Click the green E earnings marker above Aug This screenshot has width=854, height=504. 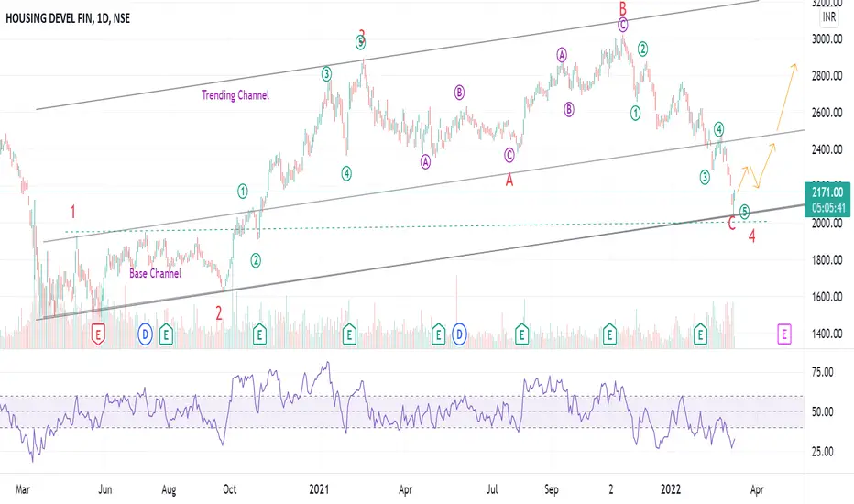(x=166, y=334)
